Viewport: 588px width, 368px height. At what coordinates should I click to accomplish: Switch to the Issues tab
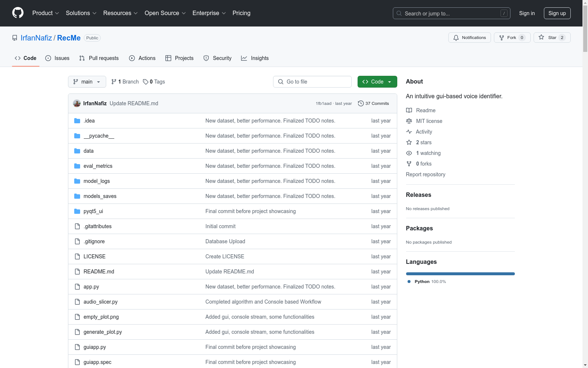tap(57, 58)
